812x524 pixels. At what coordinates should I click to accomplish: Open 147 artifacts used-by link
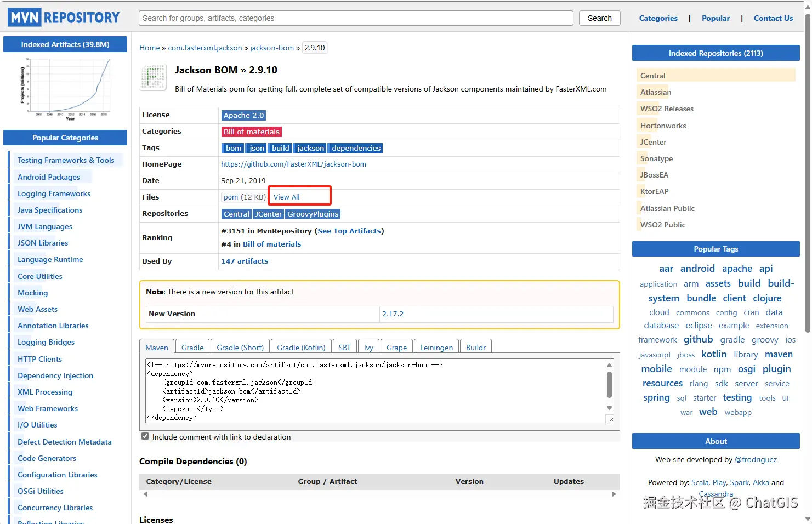[x=245, y=261]
